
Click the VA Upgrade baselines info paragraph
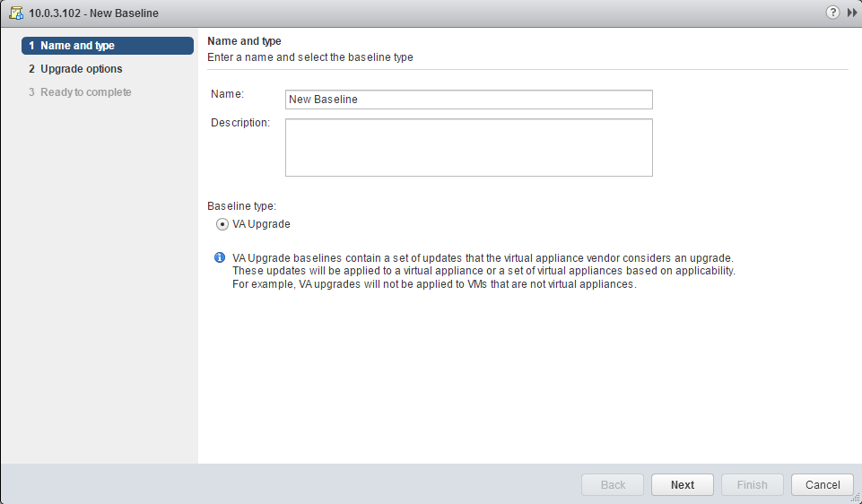(x=484, y=271)
